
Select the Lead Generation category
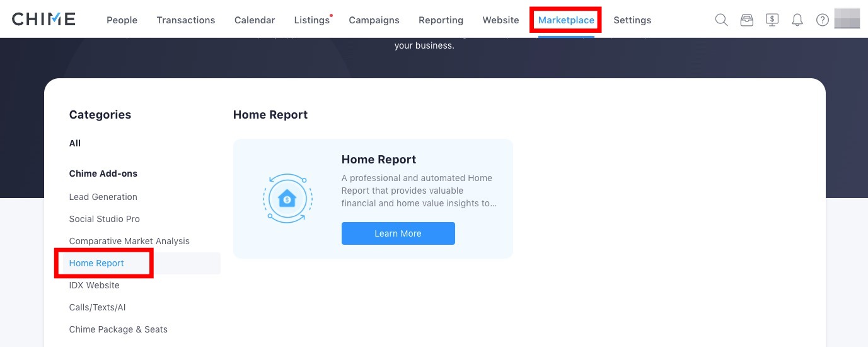pyautogui.click(x=103, y=197)
